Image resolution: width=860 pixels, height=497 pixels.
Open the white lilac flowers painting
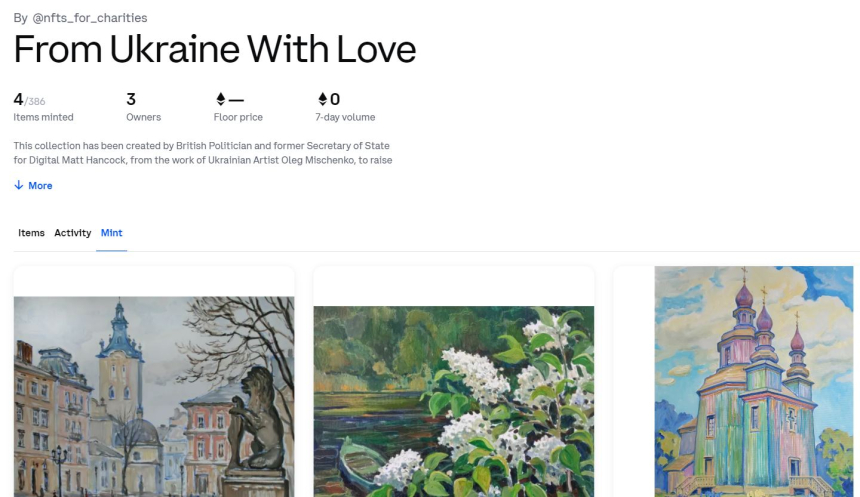(x=454, y=400)
